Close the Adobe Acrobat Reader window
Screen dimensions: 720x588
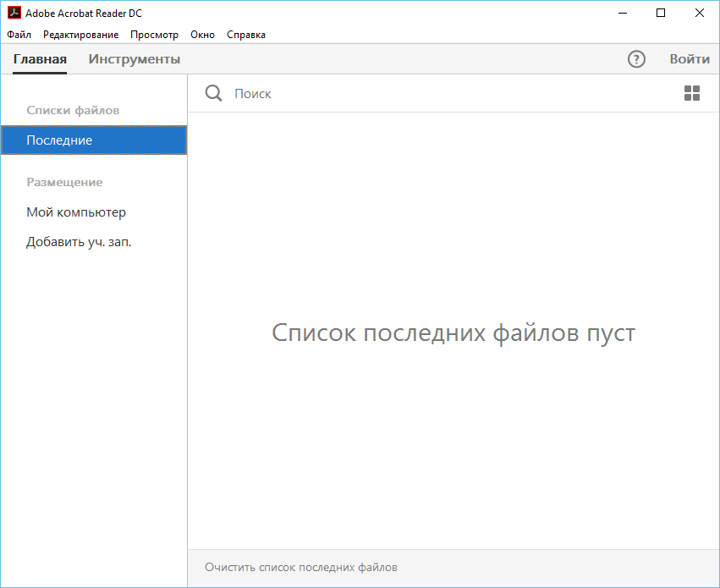pos(700,13)
